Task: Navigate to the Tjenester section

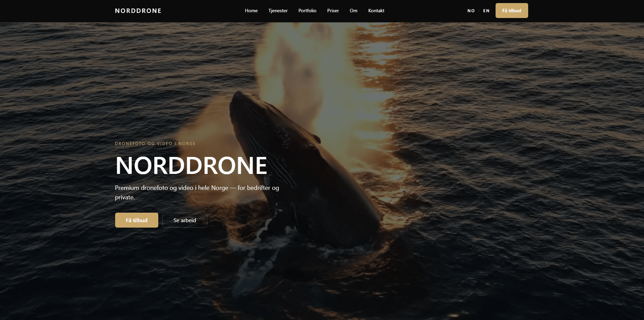Action: click(278, 11)
